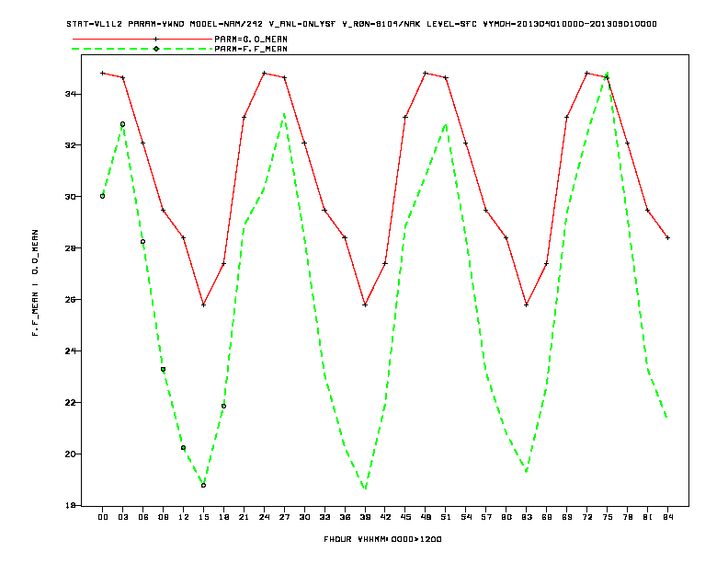Image resolution: width=728 pixels, height=563 pixels.
Task: Click the x-axis tick label 27
Action: (284, 517)
